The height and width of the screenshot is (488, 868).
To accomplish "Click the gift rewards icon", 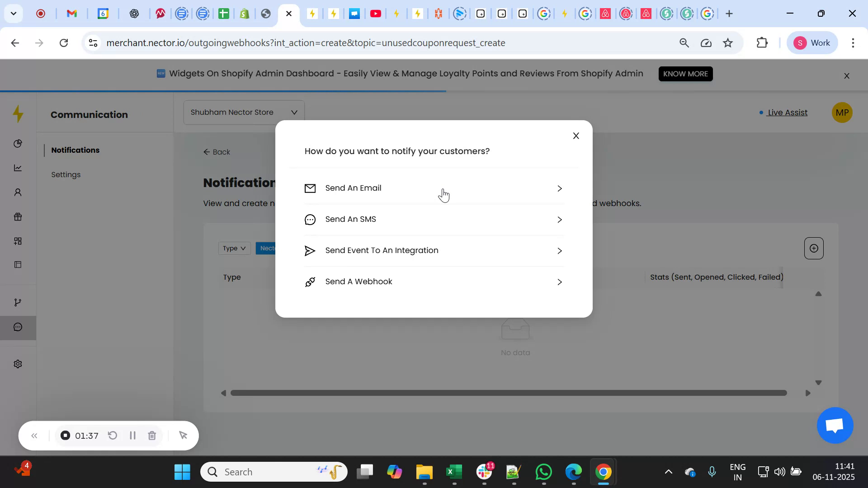I will coord(18,216).
